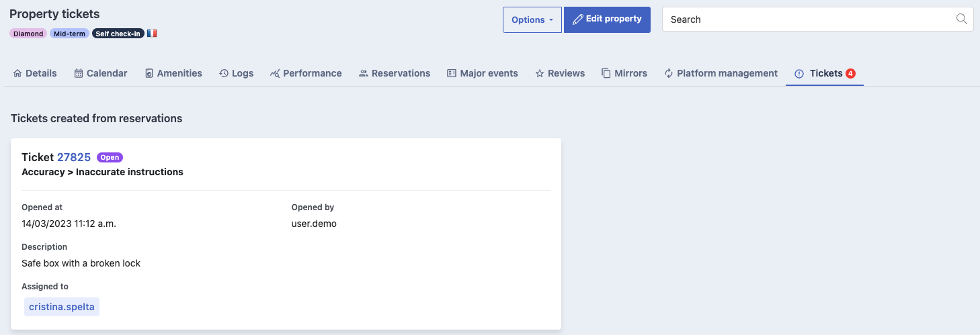Click the magnifier icon in search box
The width and height of the screenshot is (980, 335).
click(x=962, y=19)
